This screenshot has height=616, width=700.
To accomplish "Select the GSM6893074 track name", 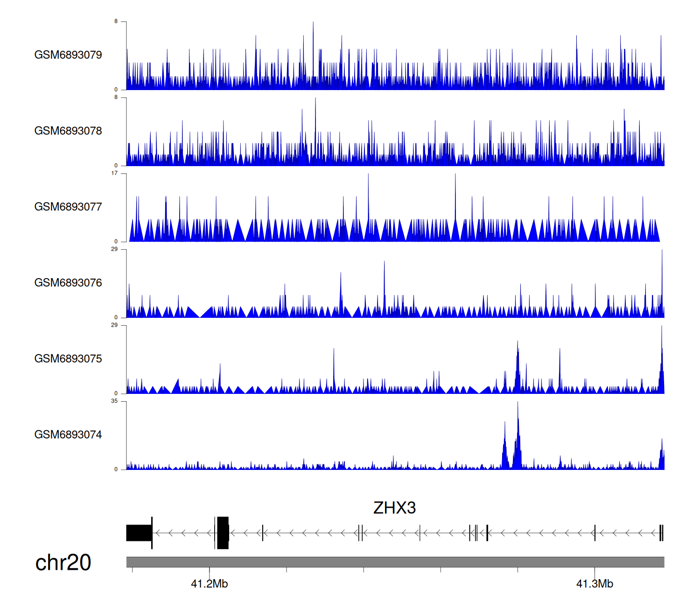I will pyautogui.click(x=68, y=435).
